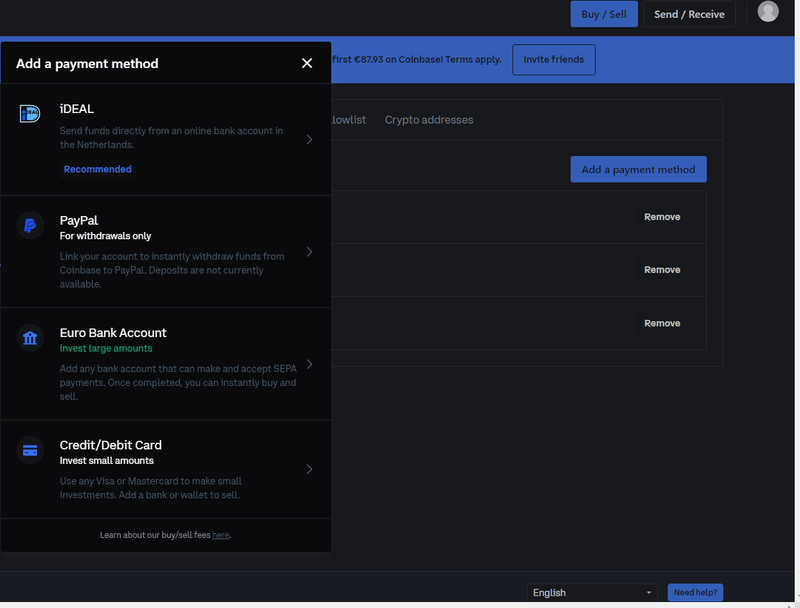Close the Add a payment method dialog

click(307, 63)
